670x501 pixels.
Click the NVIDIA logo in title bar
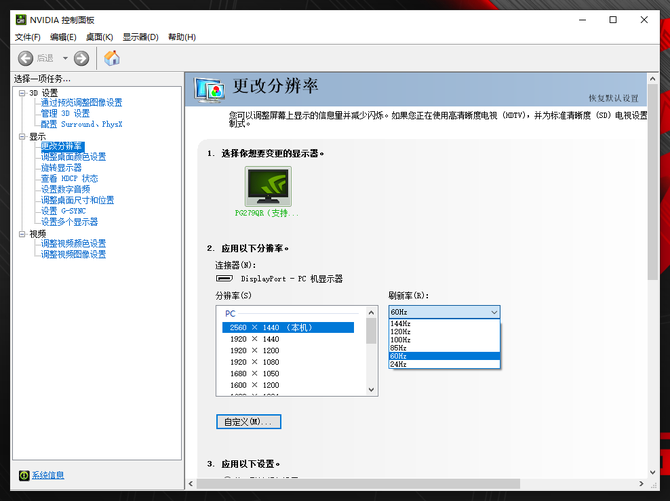[21, 20]
